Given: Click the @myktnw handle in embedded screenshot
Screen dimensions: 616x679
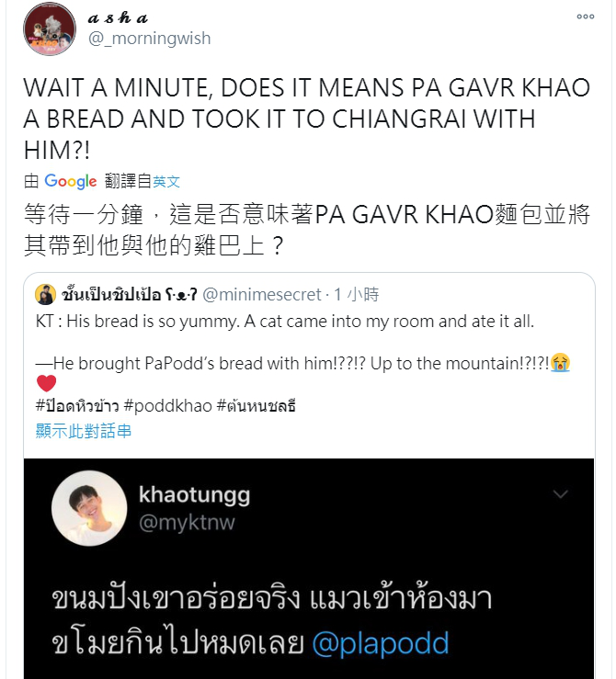Looking at the screenshot, I should [x=187, y=522].
